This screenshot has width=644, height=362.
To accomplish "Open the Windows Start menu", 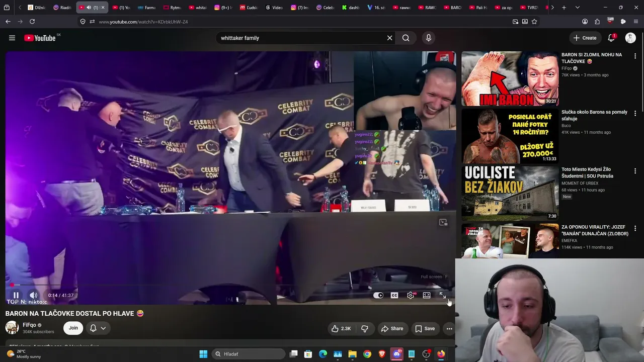I will point(203,354).
